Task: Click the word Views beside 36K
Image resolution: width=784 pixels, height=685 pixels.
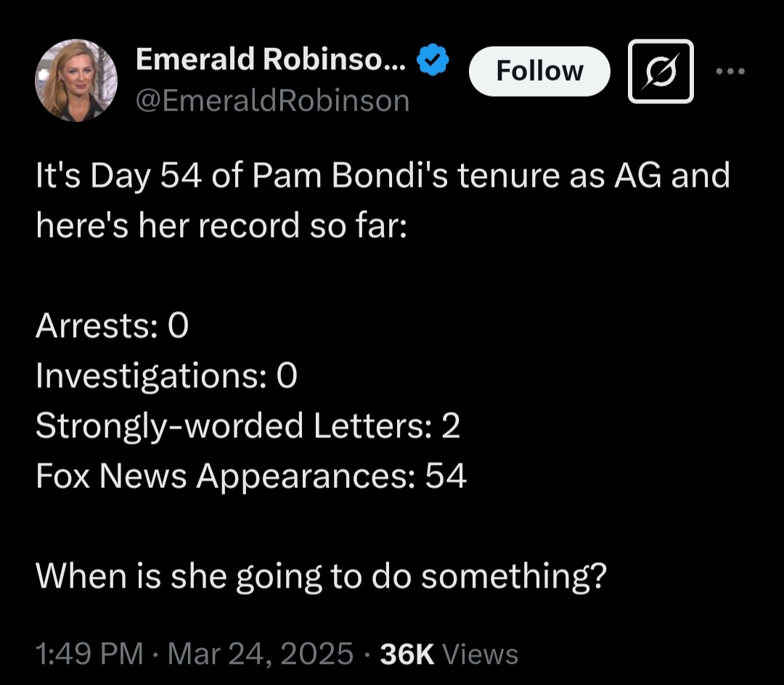Action: (x=480, y=653)
